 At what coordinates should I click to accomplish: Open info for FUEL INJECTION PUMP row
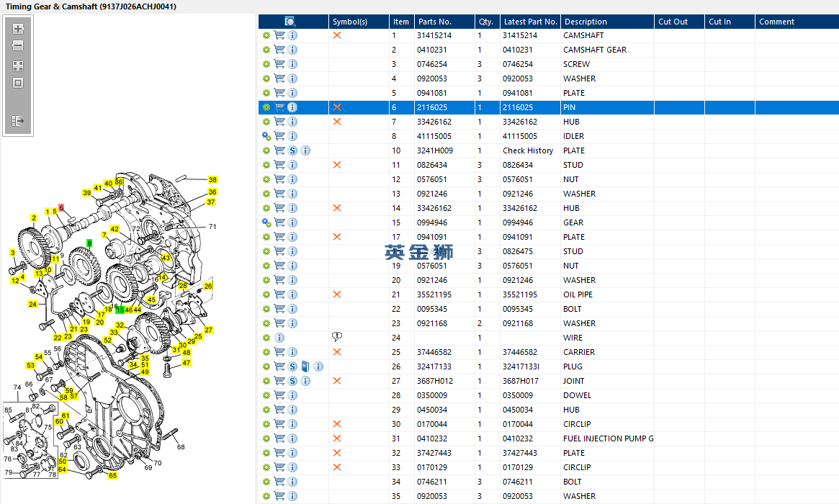(x=292, y=438)
